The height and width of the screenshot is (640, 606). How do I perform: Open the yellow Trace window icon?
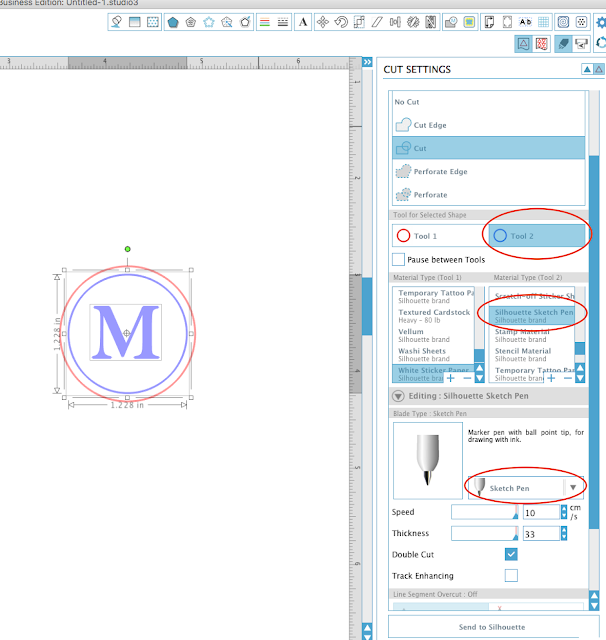point(469,22)
